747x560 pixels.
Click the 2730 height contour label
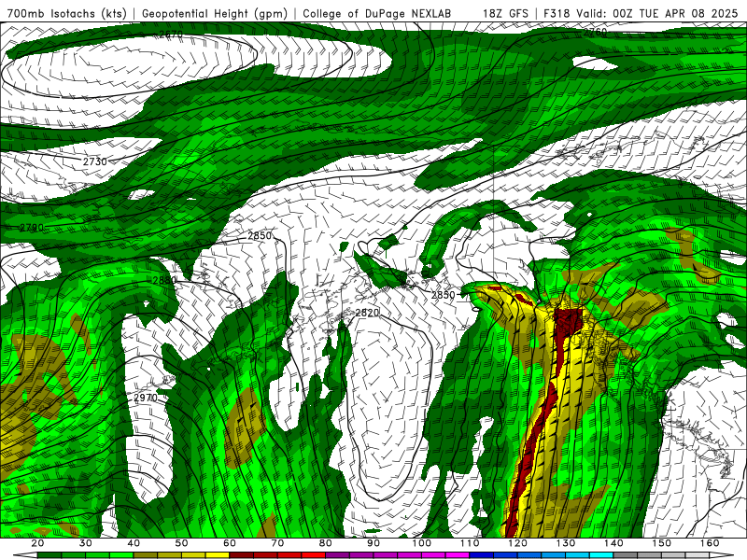click(95, 161)
